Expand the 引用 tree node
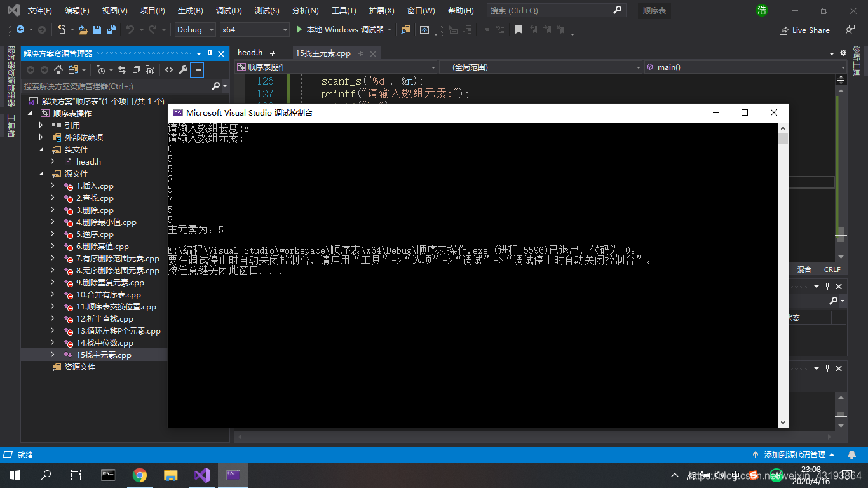The height and width of the screenshot is (488, 868). [41, 125]
